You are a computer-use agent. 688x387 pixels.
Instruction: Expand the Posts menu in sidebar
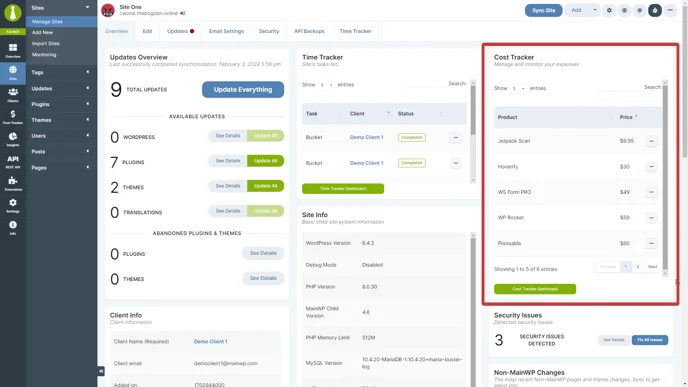pyautogui.click(x=61, y=152)
